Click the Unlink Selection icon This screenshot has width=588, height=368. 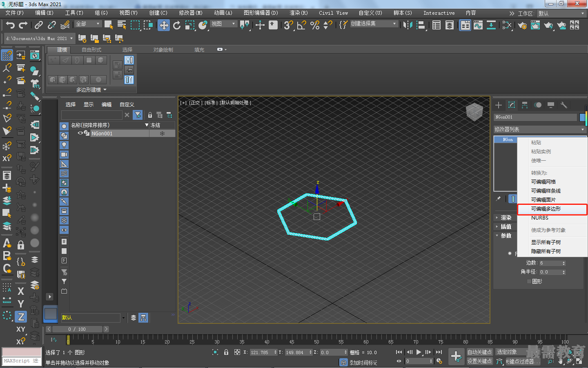[x=52, y=25]
